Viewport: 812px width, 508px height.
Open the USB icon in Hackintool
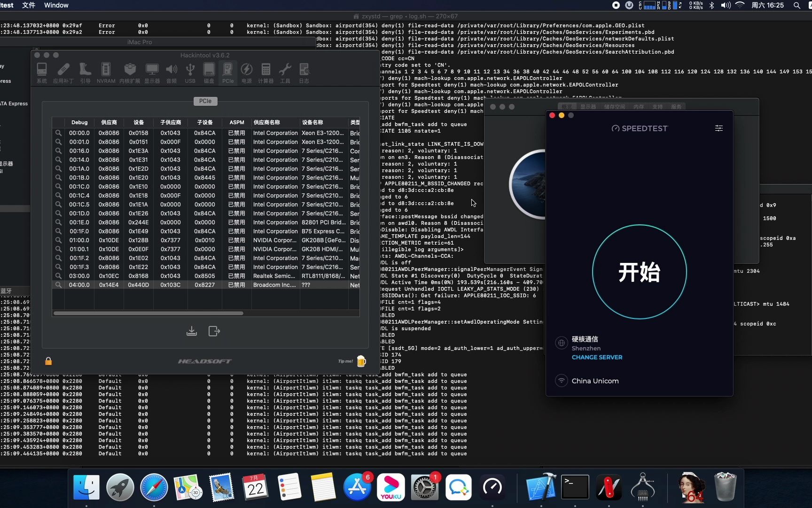[190, 73]
